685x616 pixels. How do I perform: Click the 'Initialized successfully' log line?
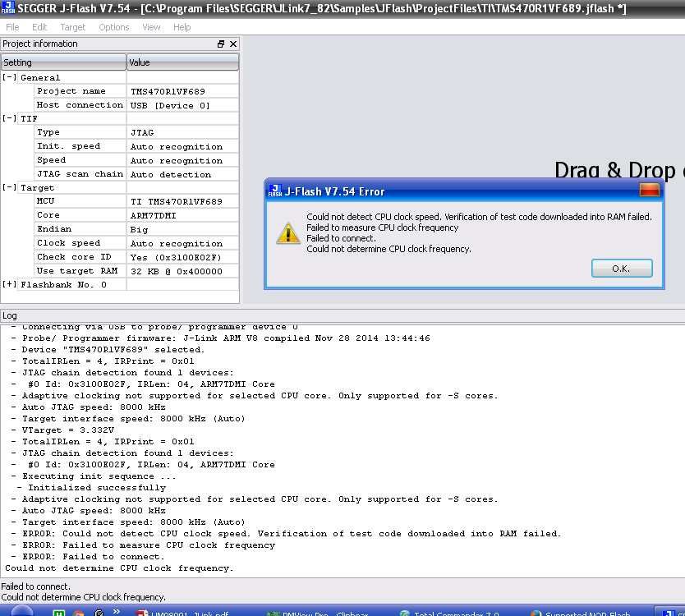(x=92, y=488)
